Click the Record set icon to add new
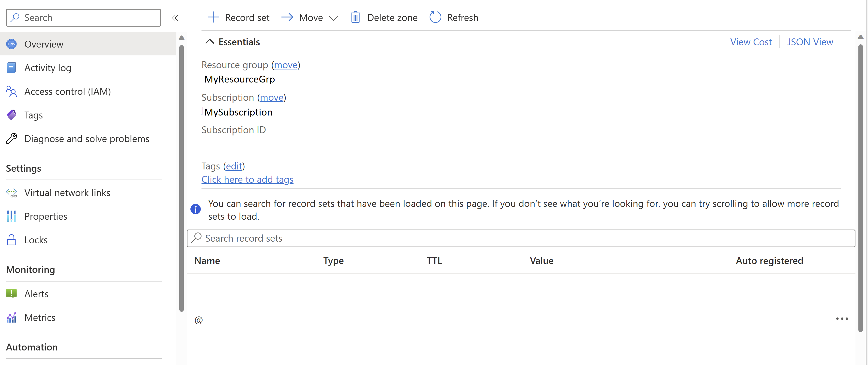Viewport: 868px width, 365px height. (213, 17)
